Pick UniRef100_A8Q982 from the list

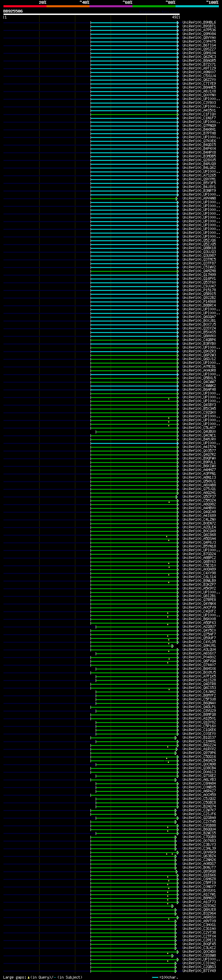pyautogui.click(x=199, y=504)
